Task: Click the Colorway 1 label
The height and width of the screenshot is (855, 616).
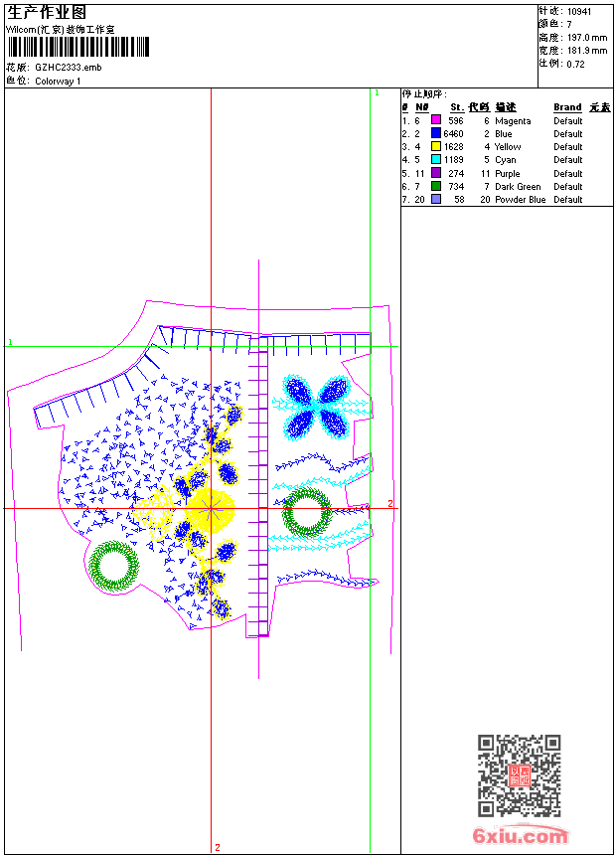Action: pyautogui.click(x=58, y=82)
